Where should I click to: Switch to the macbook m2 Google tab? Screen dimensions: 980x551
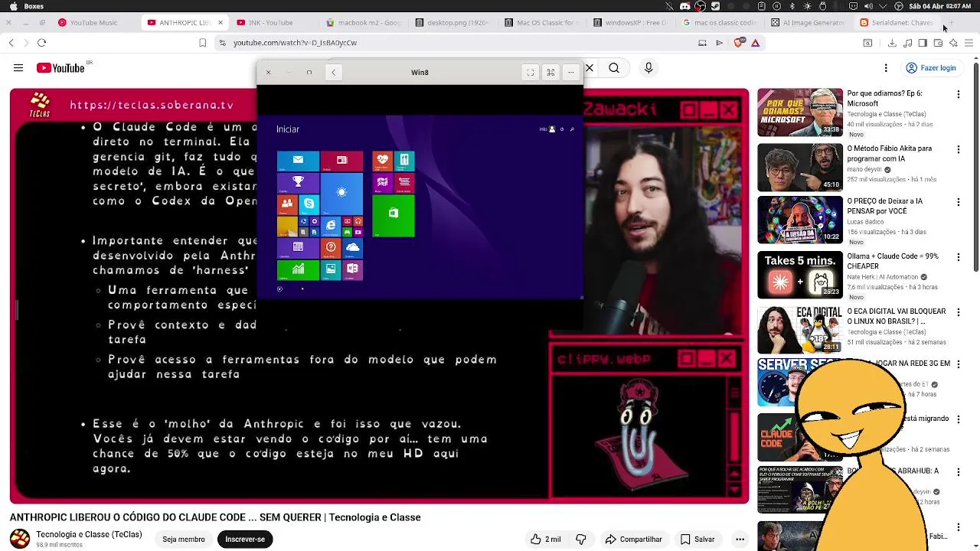pyautogui.click(x=363, y=23)
